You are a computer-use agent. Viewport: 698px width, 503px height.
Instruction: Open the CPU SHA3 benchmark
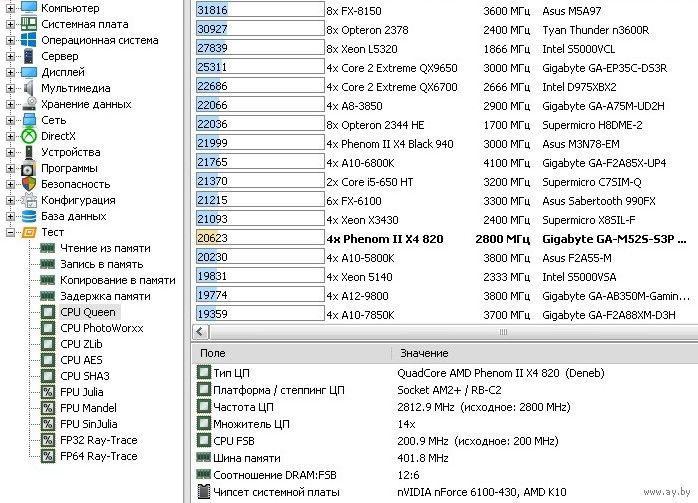coord(85,376)
